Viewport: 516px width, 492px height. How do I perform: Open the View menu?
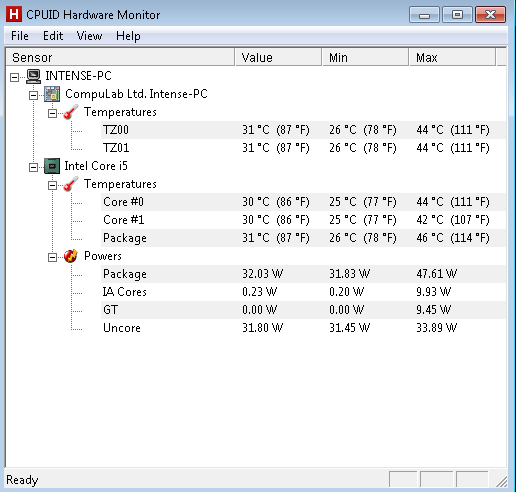[89, 36]
